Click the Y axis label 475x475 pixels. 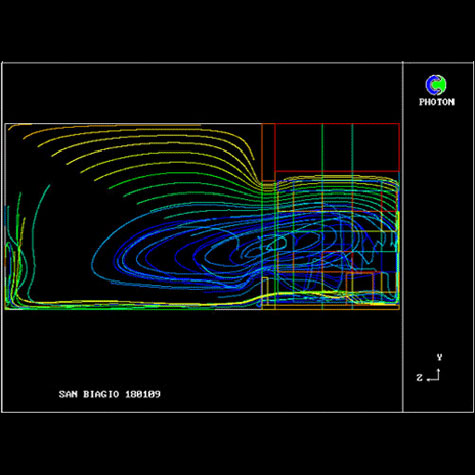(439, 357)
